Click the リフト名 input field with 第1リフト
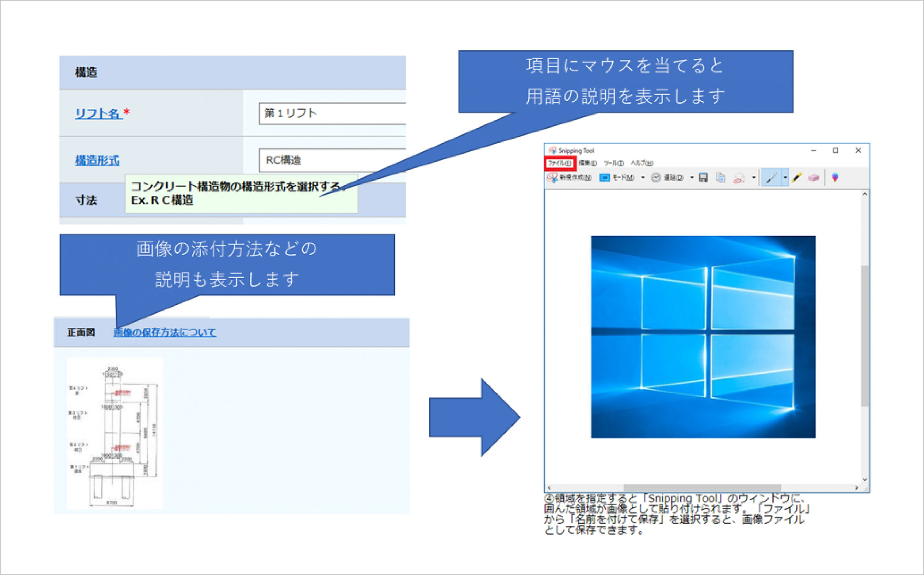 [332, 113]
